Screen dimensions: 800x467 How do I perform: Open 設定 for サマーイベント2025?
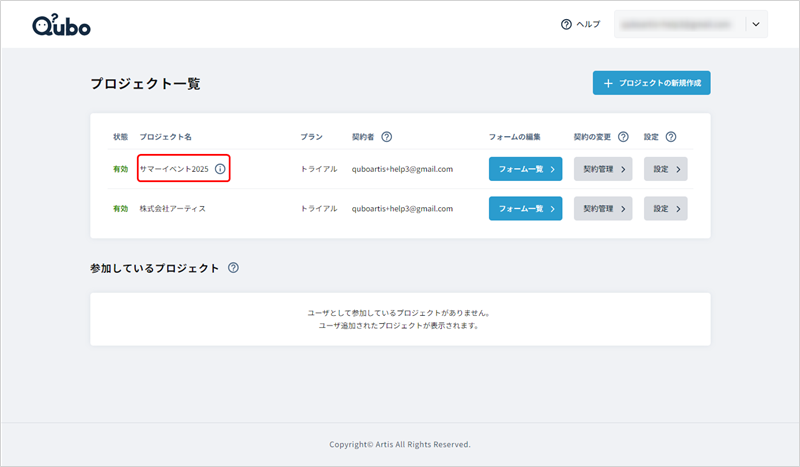666,169
